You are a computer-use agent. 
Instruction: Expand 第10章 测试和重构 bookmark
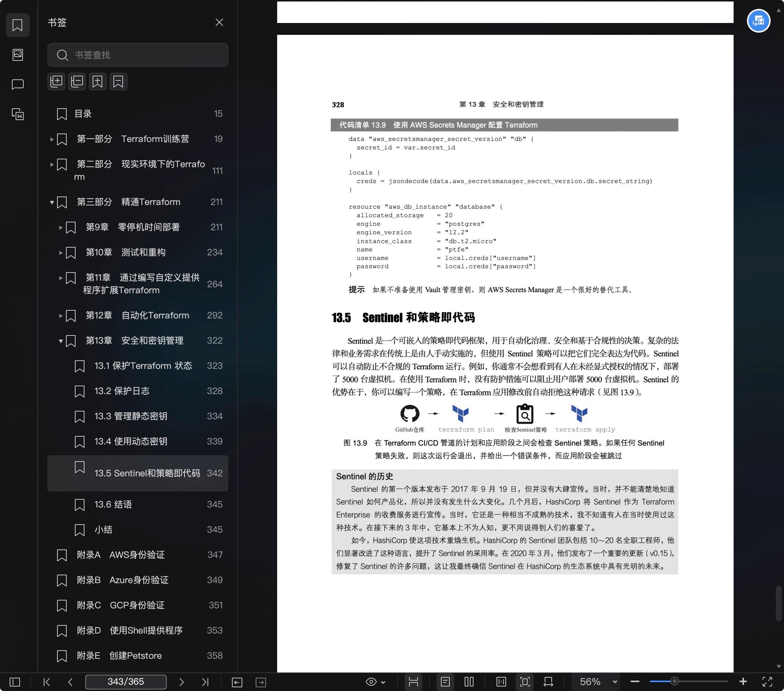(x=61, y=253)
